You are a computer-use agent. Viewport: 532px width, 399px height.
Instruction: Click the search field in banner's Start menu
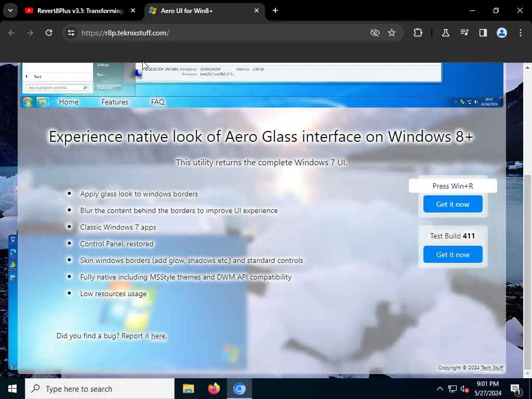click(57, 87)
